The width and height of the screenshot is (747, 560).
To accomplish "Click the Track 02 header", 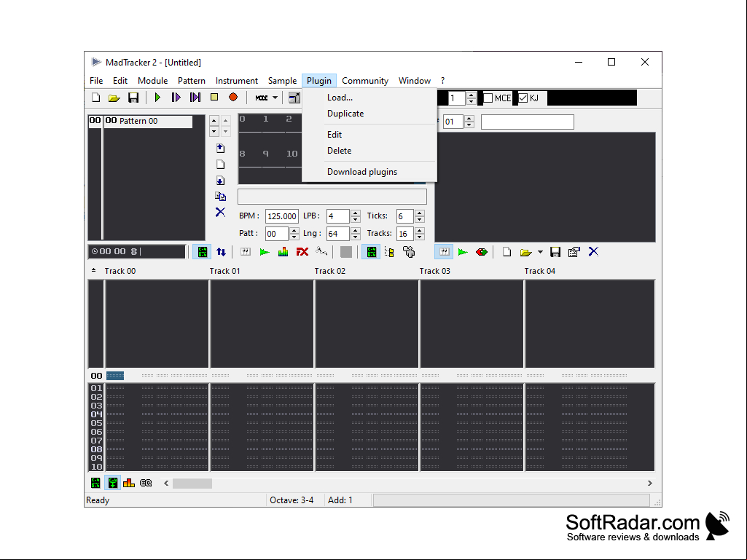I will click(x=329, y=271).
